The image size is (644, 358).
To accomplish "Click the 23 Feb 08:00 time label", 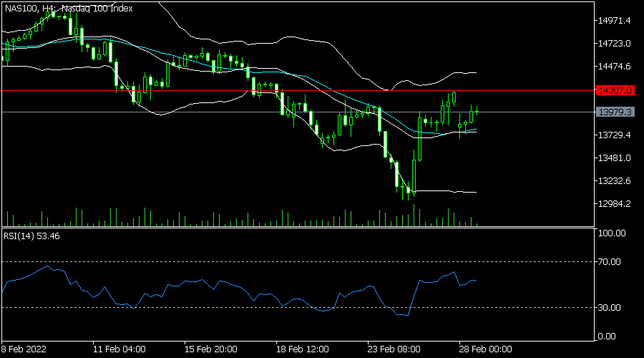I will tap(394, 349).
